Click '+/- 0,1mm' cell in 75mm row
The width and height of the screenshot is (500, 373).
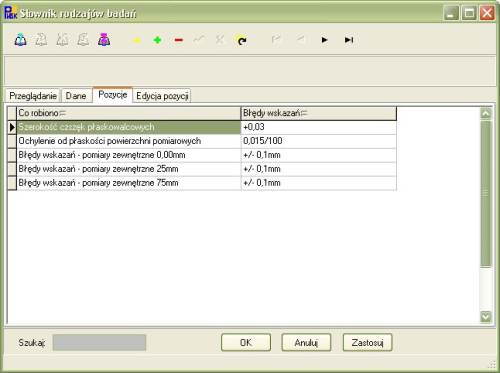pyautogui.click(x=319, y=183)
